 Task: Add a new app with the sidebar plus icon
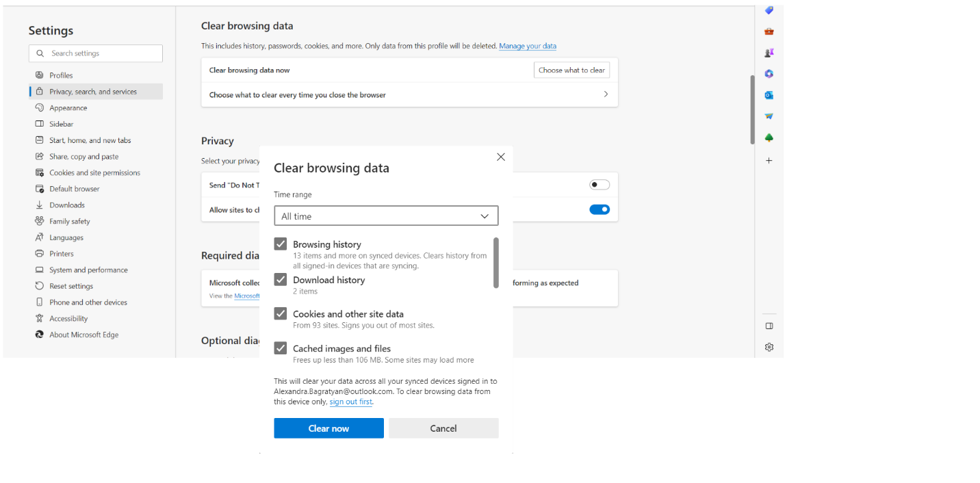click(x=769, y=160)
